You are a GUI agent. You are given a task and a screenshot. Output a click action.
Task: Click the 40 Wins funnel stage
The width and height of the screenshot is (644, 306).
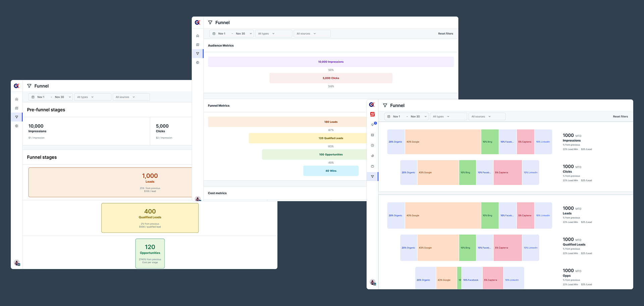pos(331,171)
